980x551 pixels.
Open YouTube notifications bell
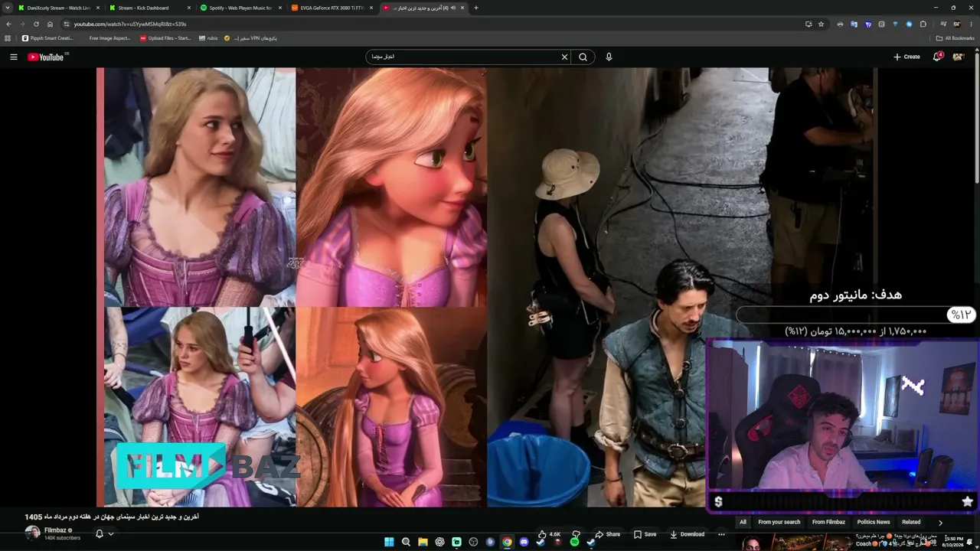tap(937, 57)
